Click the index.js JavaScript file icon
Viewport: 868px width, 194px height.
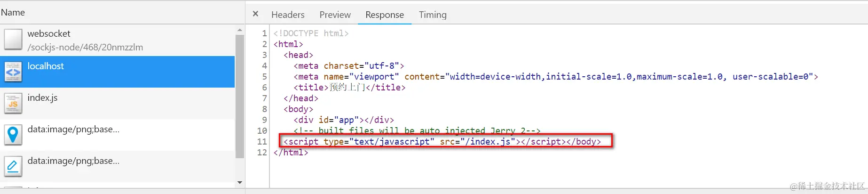[x=13, y=103]
